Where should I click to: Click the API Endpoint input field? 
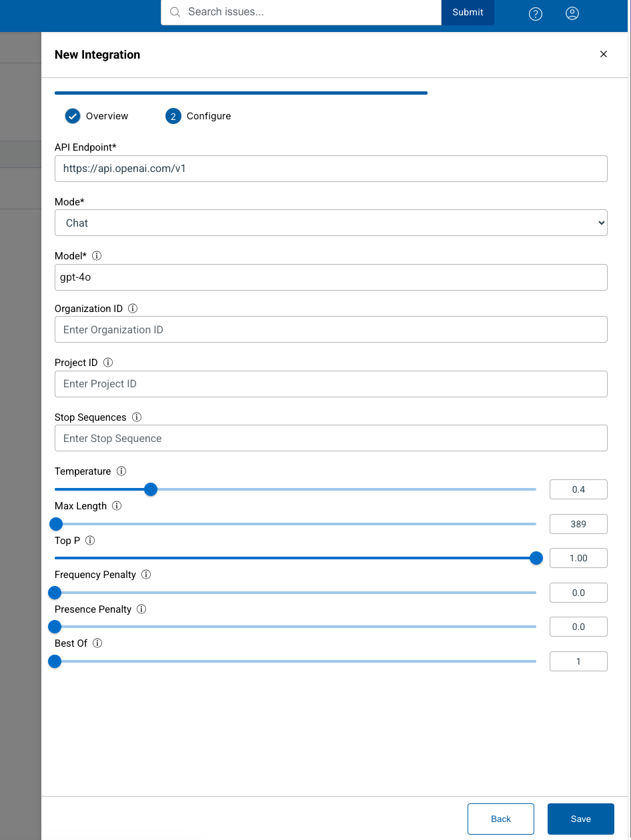pos(331,169)
